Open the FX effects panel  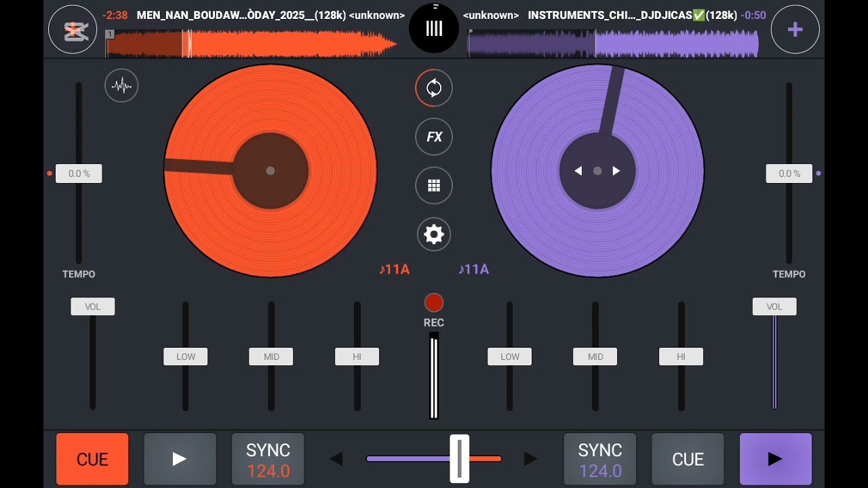[434, 137]
